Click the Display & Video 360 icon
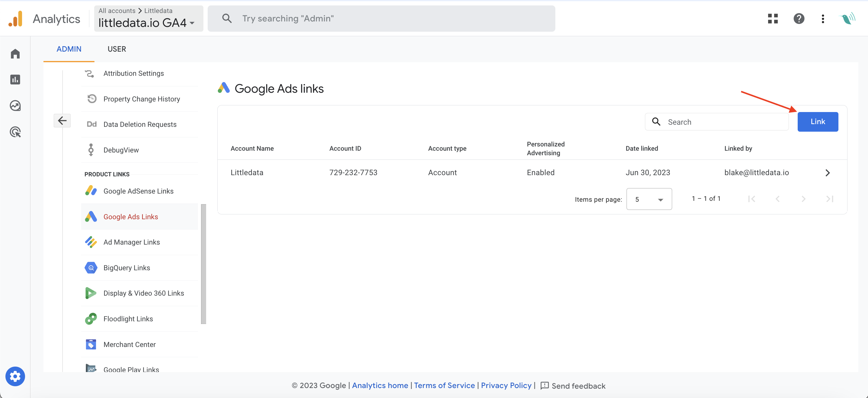The width and height of the screenshot is (868, 398). click(x=91, y=293)
